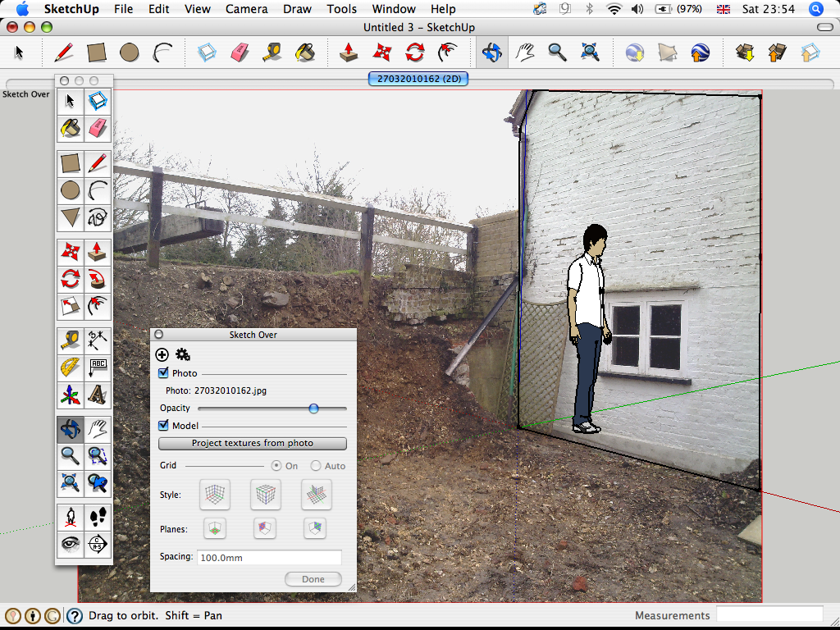840x630 pixels.
Task: Choose the Text label (ABC) tool
Action: click(x=98, y=367)
